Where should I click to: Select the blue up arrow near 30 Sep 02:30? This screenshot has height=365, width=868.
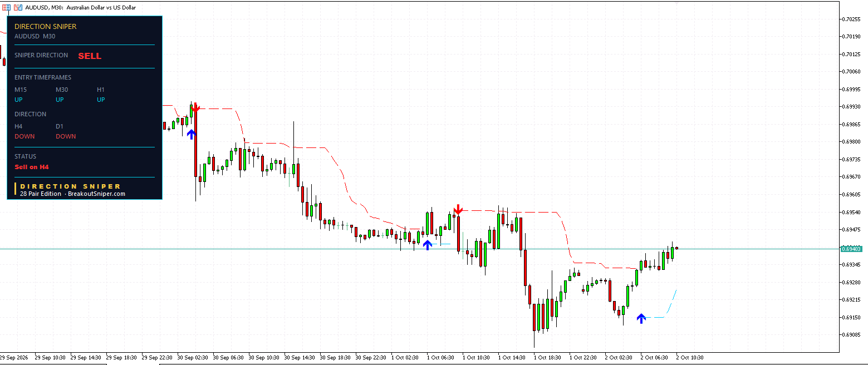point(192,134)
